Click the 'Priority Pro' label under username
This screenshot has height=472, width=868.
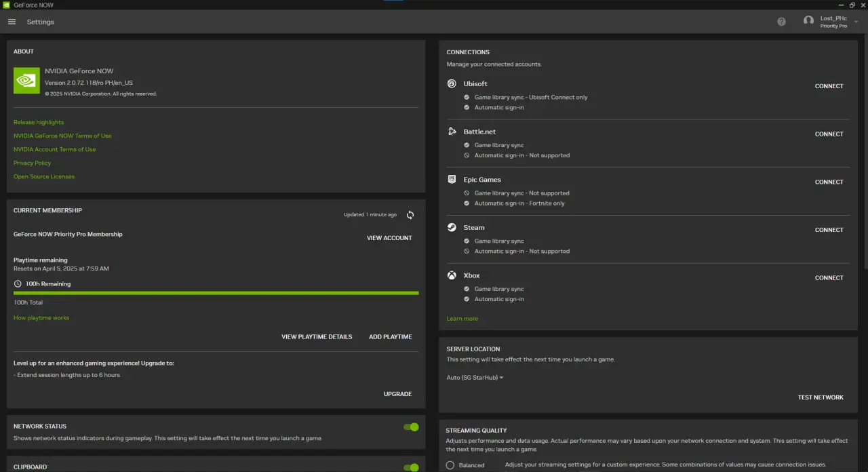tap(833, 26)
